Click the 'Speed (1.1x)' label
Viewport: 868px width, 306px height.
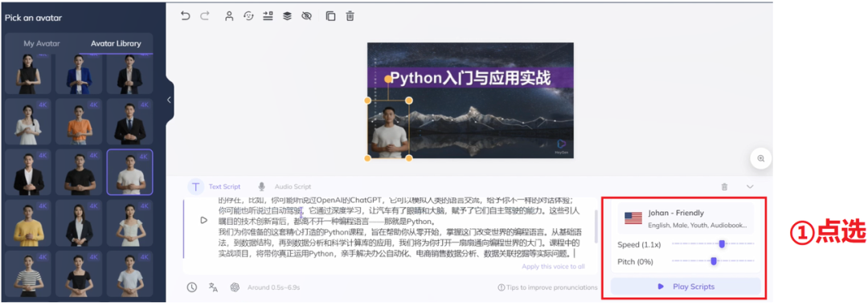638,244
